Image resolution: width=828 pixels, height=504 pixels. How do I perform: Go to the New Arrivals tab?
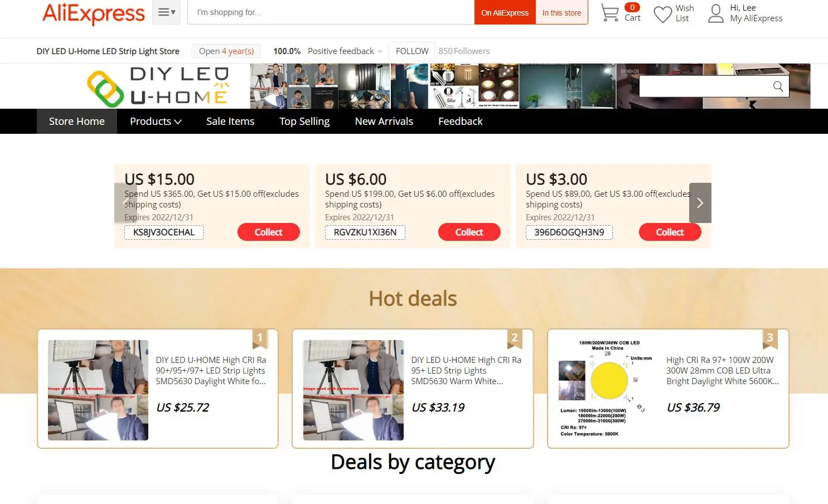pyautogui.click(x=384, y=122)
